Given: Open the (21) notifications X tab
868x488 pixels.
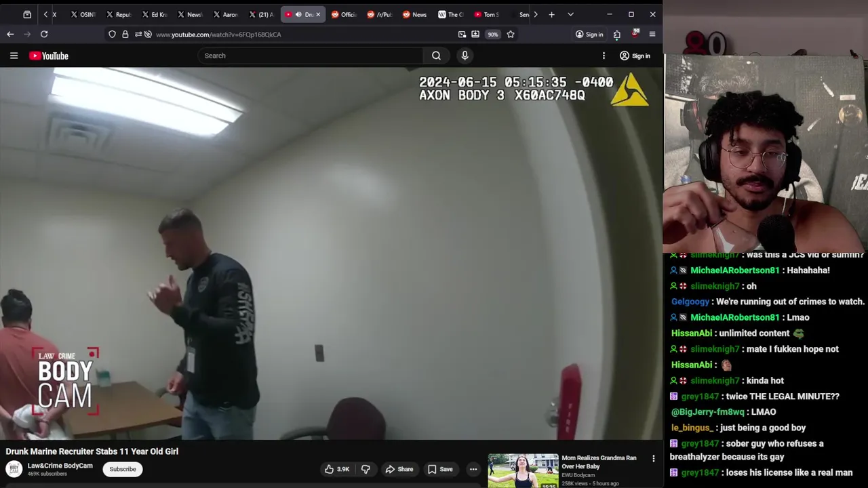Looking at the screenshot, I should coord(261,14).
